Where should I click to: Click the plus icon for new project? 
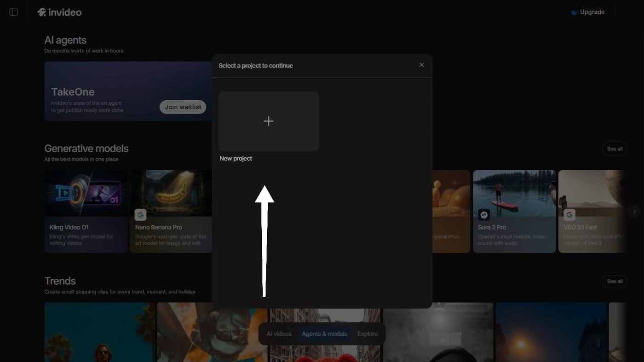269,121
